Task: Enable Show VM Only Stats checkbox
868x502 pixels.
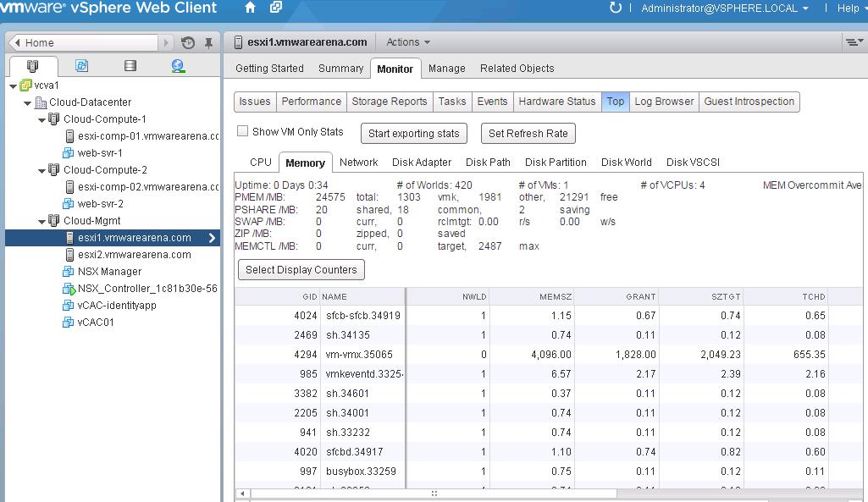Action: click(242, 131)
